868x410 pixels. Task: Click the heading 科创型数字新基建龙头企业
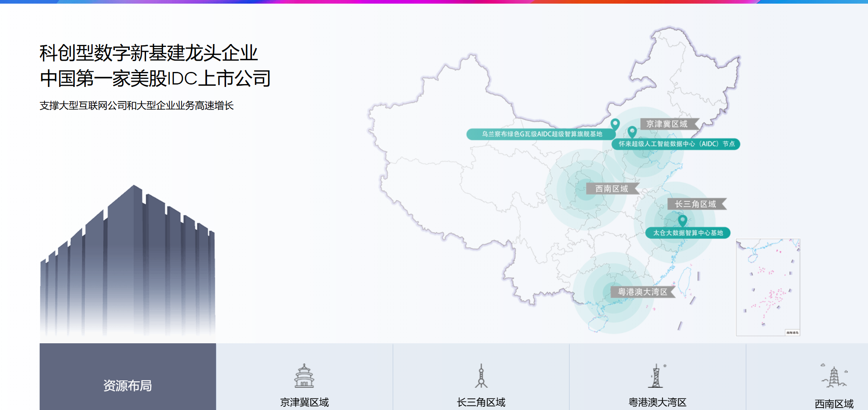[x=148, y=53]
